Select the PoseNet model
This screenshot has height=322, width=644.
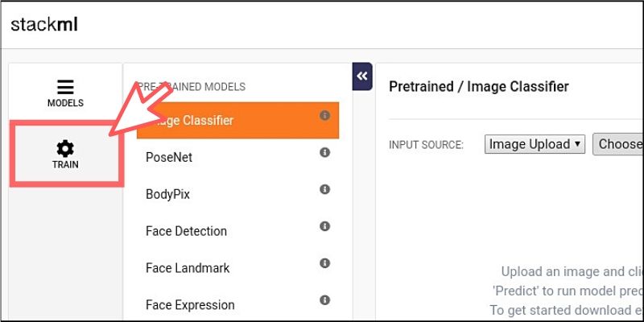(x=169, y=158)
